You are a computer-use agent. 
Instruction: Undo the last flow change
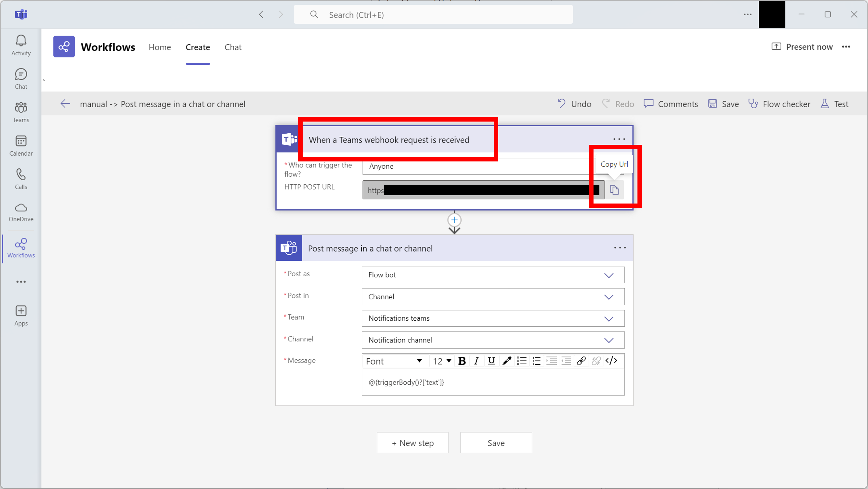pos(574,104)
